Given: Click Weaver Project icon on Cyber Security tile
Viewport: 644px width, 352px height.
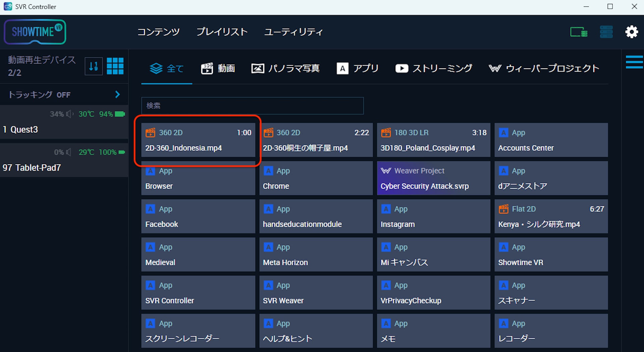Looking at the screenshot, I should click(x=386, y=171).
